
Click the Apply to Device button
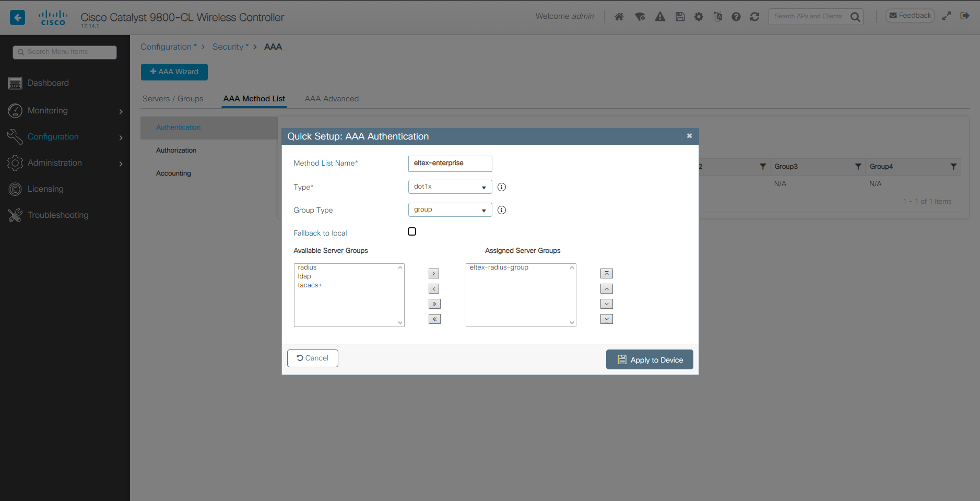(x=650, y=359)
